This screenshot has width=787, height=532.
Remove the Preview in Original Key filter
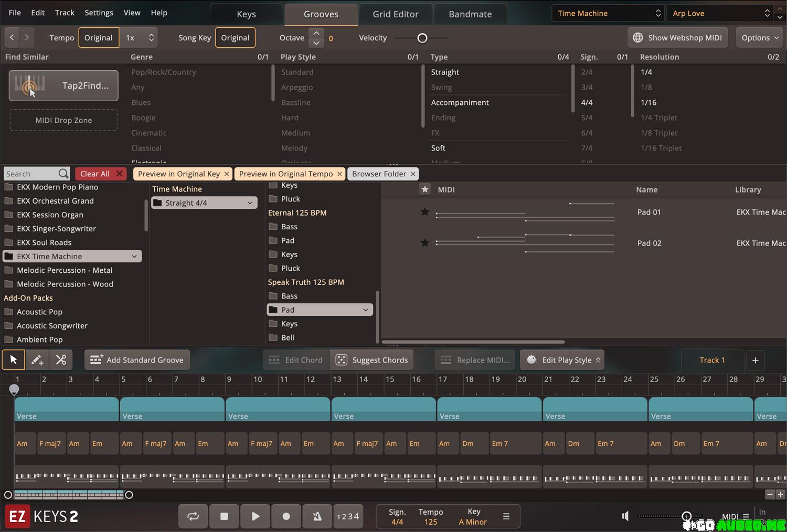pos(227,174)
